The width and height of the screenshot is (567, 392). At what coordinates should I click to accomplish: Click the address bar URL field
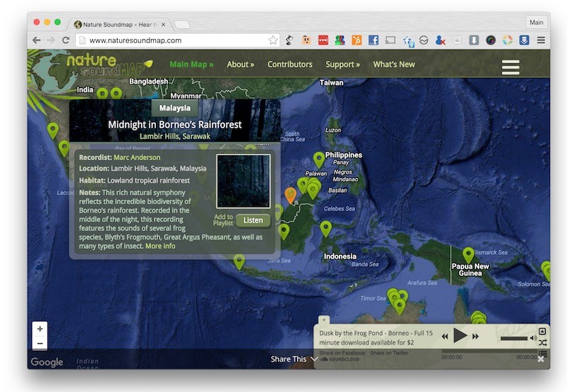click(177, 40)
